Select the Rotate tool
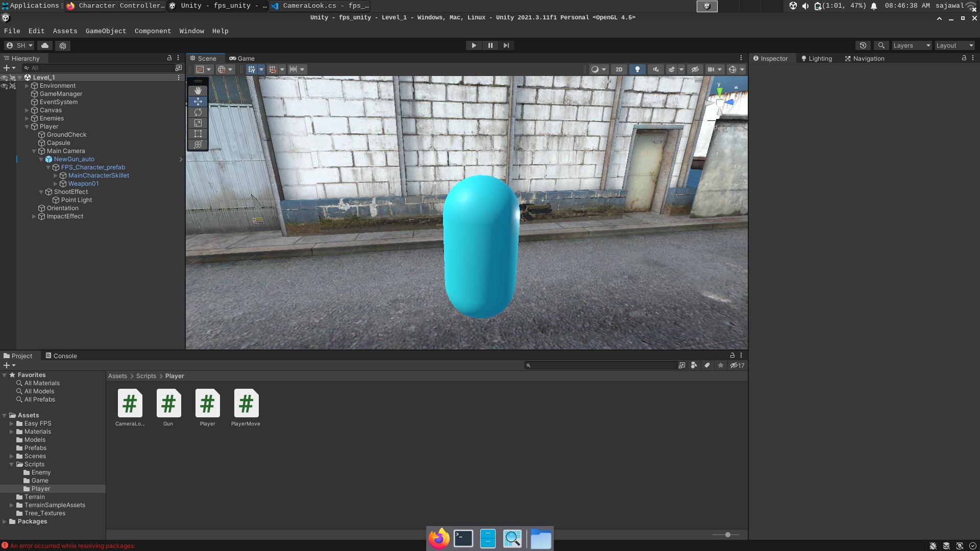This screenshot has height=551, width=980. [198, 112]
